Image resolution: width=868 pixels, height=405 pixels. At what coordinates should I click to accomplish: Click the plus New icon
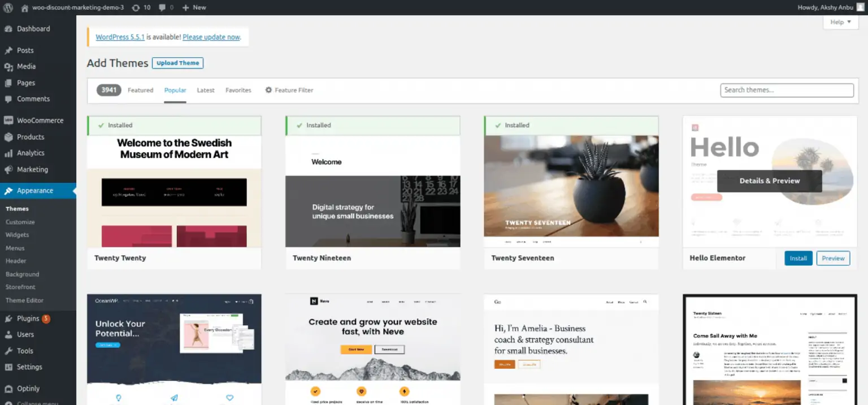point(186,8)
